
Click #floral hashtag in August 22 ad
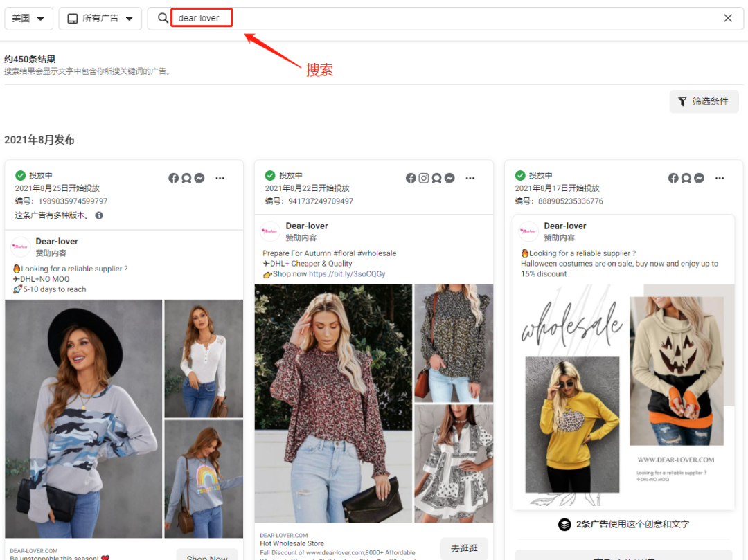344,253
